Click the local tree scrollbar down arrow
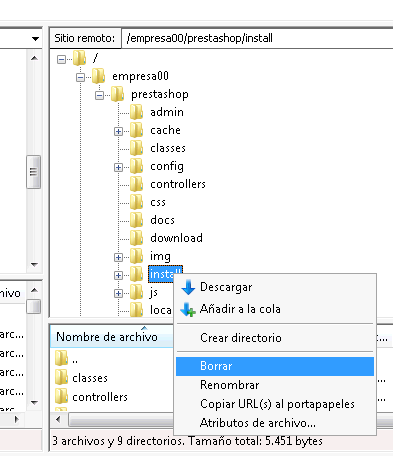Viewport: 393px width, 456px height. click(x=34, y=265)
